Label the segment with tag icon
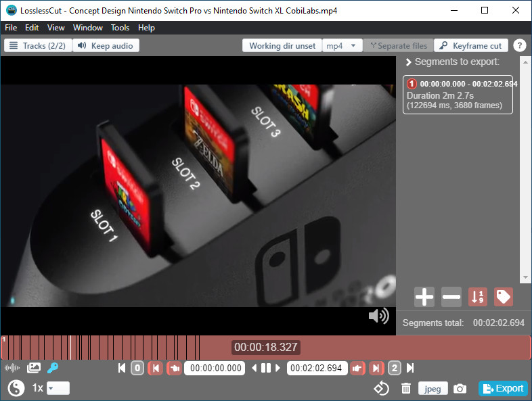532x401 pixels. point(504,297)
